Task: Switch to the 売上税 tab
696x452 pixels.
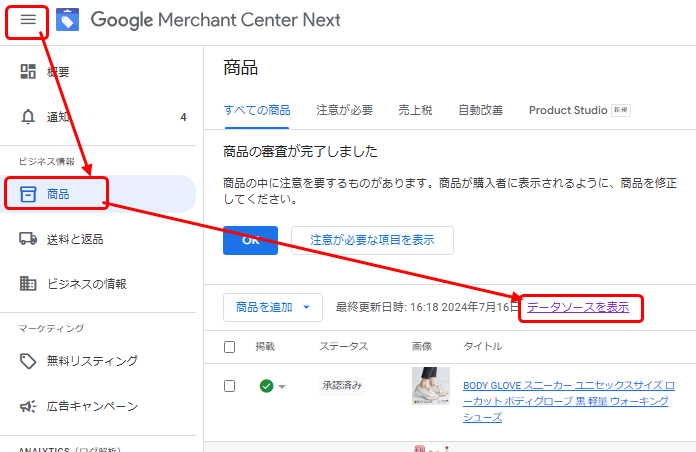Action: pyautogui.click(x=415, y=110)
